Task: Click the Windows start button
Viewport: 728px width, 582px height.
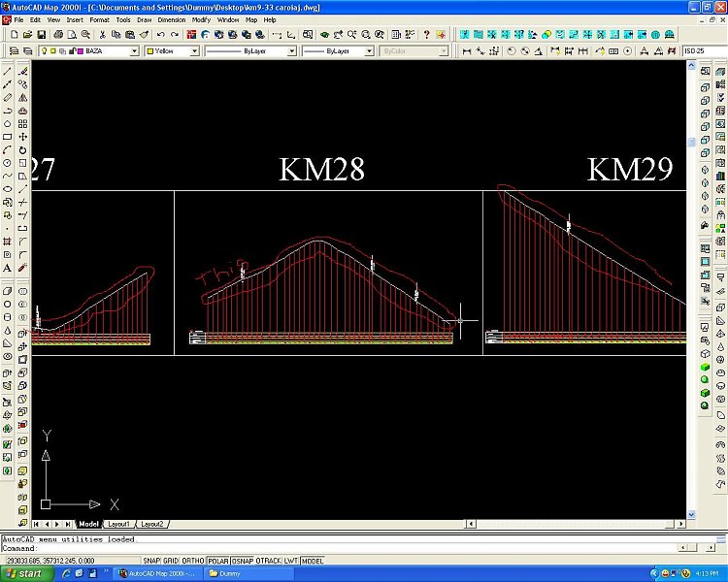Action: point(25,573)
